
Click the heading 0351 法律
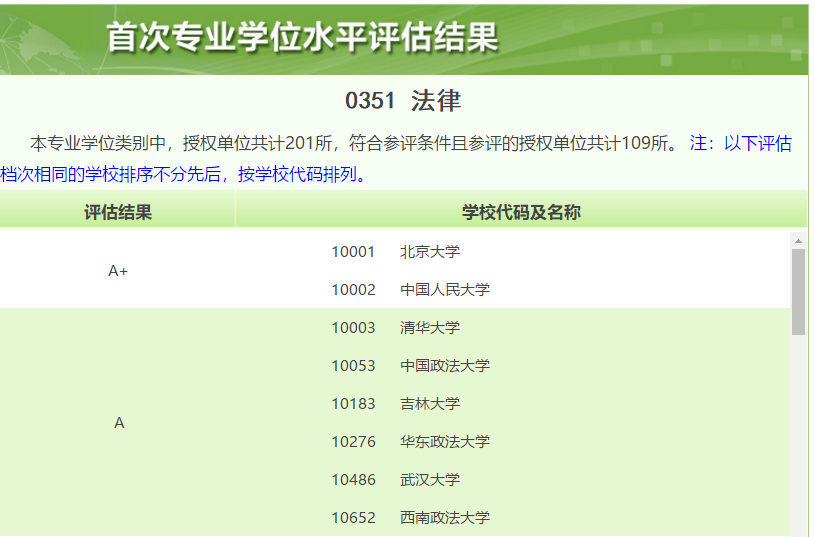click(x=403, y=101)
